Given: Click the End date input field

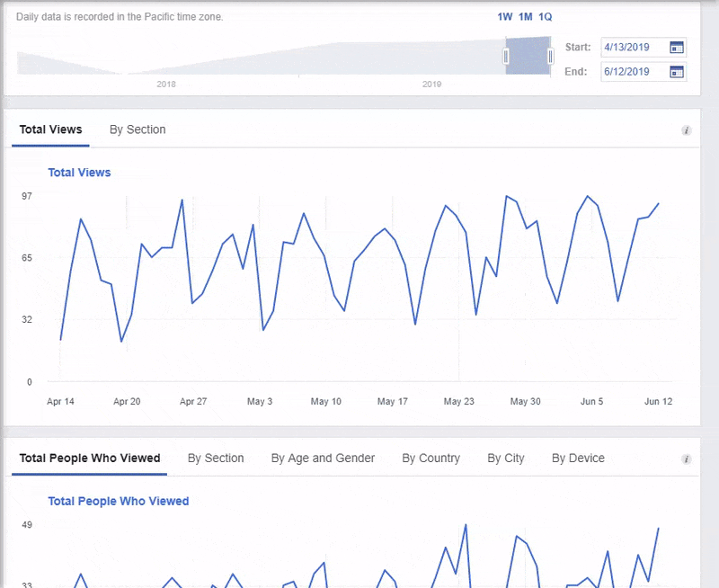Looking at the screenshot, I should [x=634, y=72].
